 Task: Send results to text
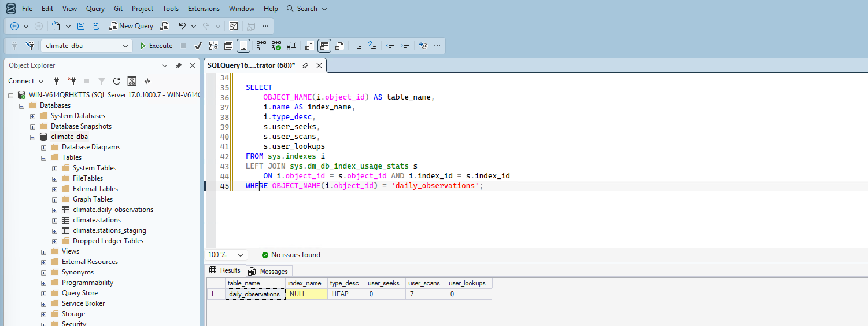309,46
